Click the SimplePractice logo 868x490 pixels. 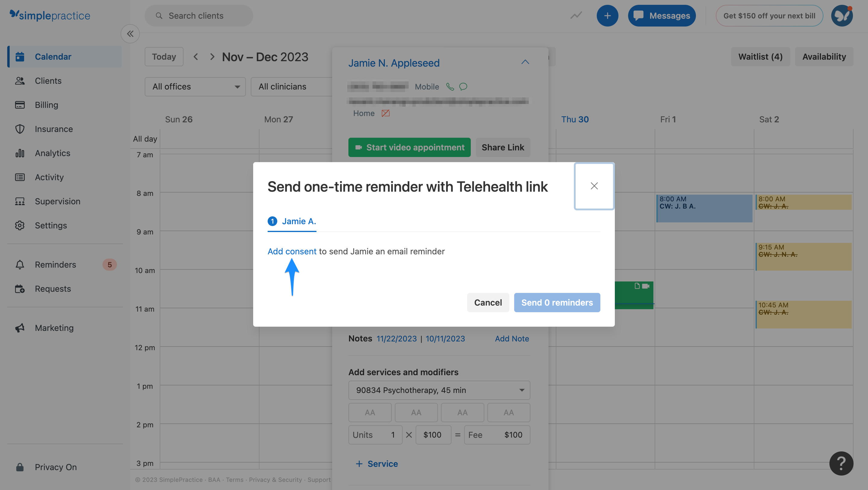pos(50,15)
